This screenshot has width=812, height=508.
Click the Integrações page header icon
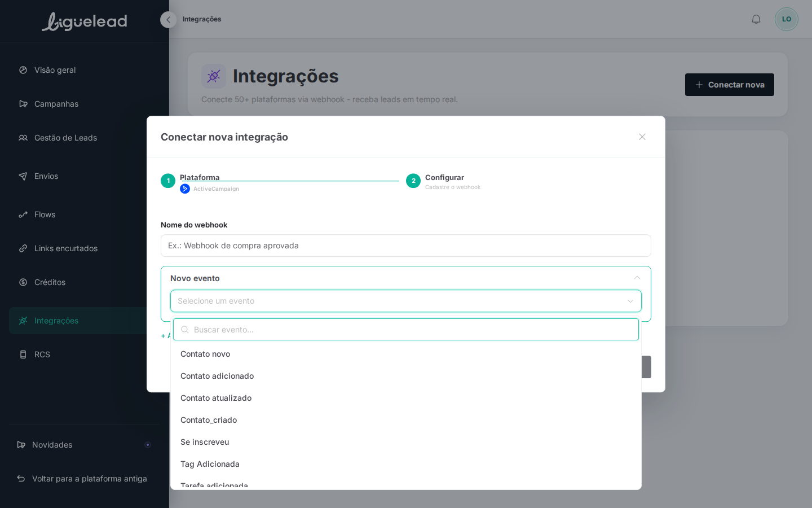pos(214,76)
